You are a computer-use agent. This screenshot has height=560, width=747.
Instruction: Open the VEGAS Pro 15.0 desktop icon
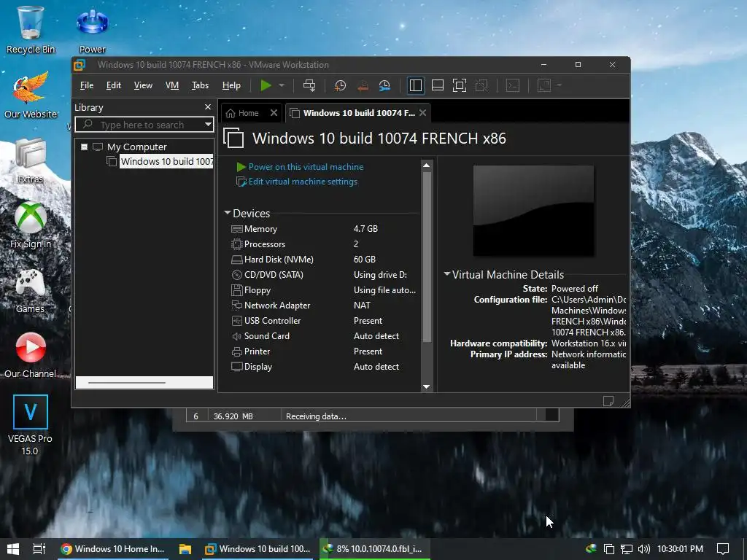31,425
